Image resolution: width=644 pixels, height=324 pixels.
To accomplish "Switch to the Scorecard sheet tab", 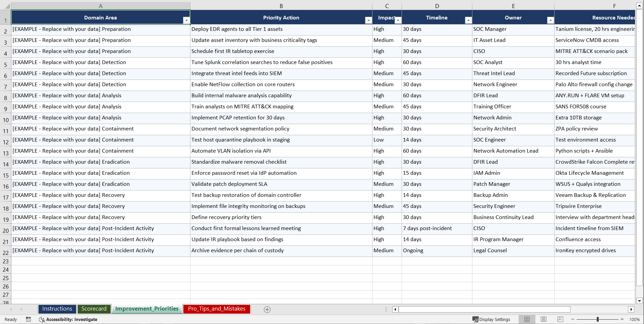I will [94, 309].
